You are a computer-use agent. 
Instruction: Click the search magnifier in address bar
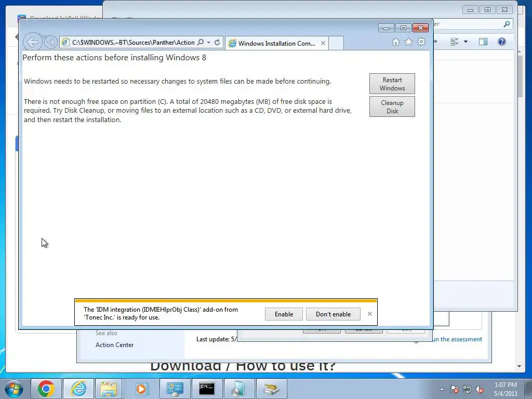[201, 43]
